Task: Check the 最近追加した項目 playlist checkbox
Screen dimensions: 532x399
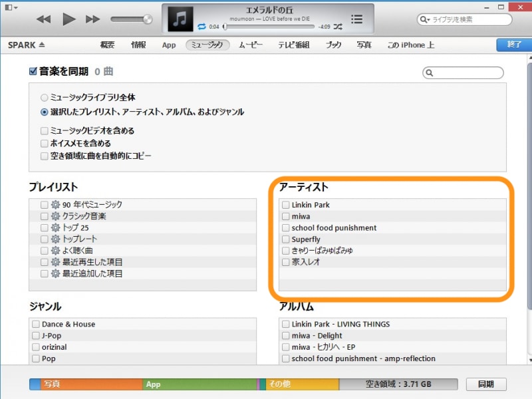Action: [x=44, y=273]
